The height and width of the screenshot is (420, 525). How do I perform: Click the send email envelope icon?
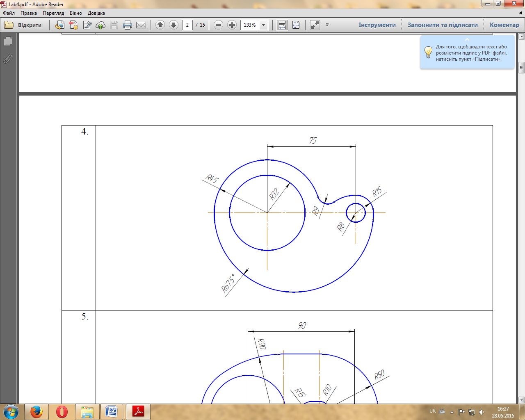(141, 25)
